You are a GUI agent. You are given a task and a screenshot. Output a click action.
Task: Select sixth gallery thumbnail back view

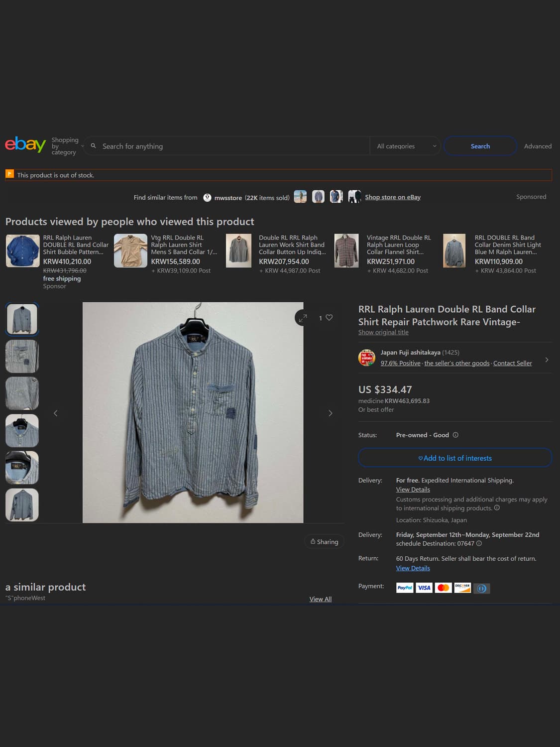[x=22, y=505]
